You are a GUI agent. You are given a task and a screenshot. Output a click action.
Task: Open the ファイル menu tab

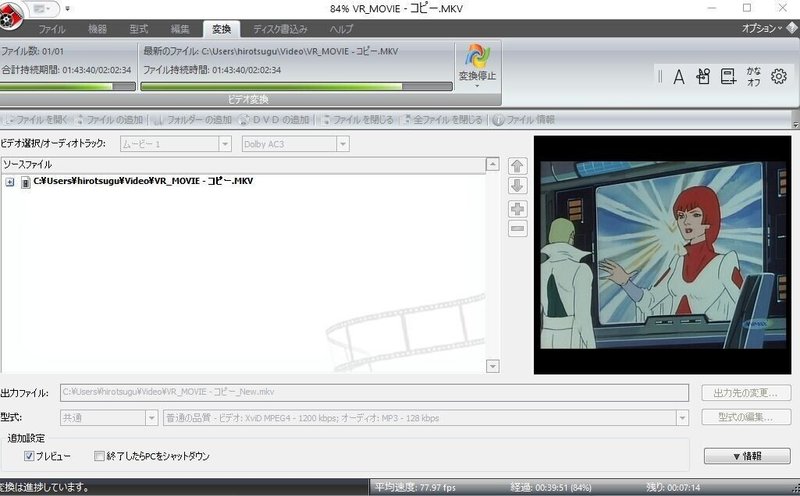point(52,29)
